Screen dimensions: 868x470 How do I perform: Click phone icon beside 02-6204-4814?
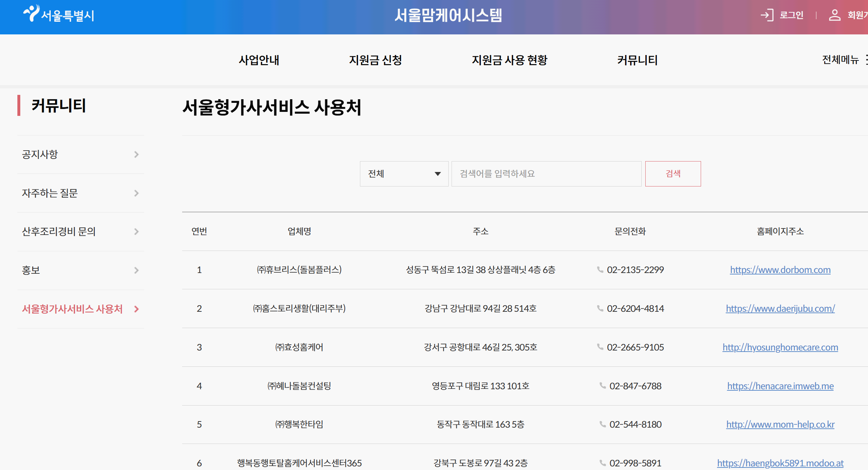tap(600, 309)
